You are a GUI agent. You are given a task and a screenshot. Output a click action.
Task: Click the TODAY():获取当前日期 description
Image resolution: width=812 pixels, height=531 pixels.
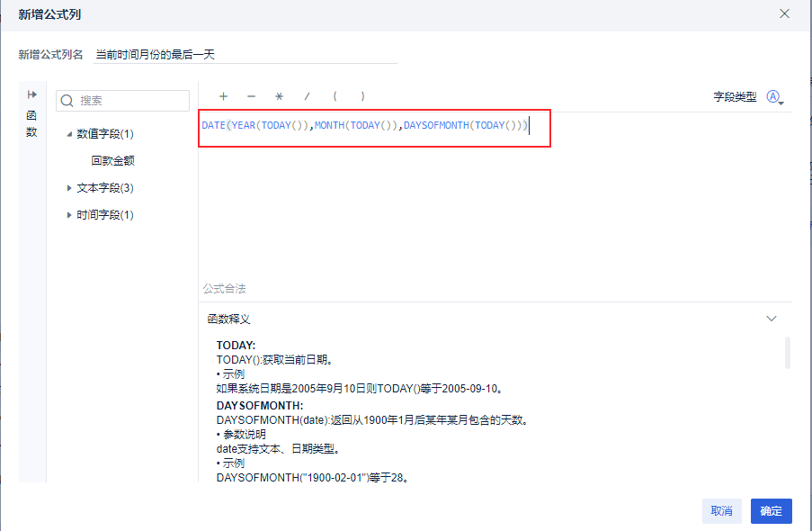point(275,360)
